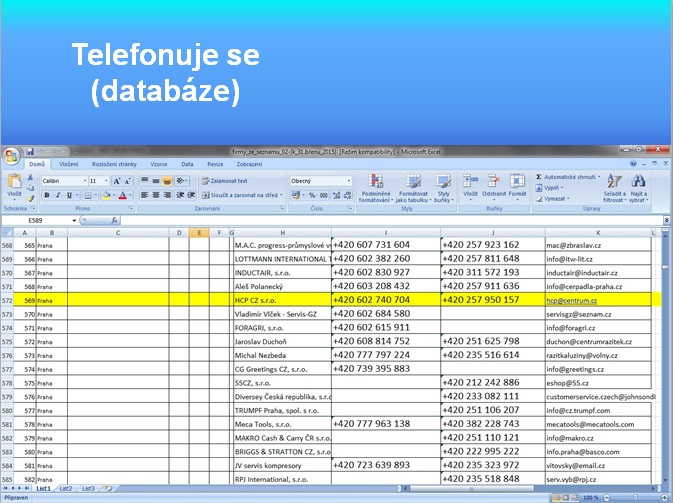Toggle Bold formatting
673x503 pixels.
click(x=46, y=195)
